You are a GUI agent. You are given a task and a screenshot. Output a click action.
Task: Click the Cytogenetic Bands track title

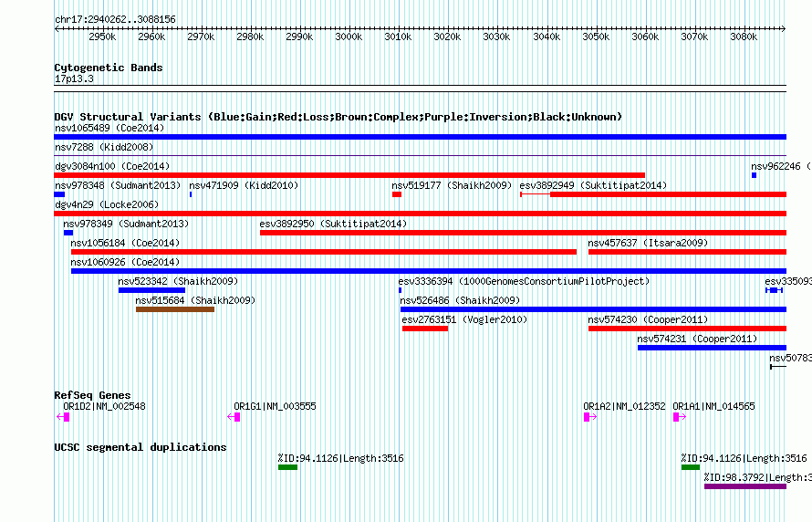pyautogui.click(x=109, y=68)
